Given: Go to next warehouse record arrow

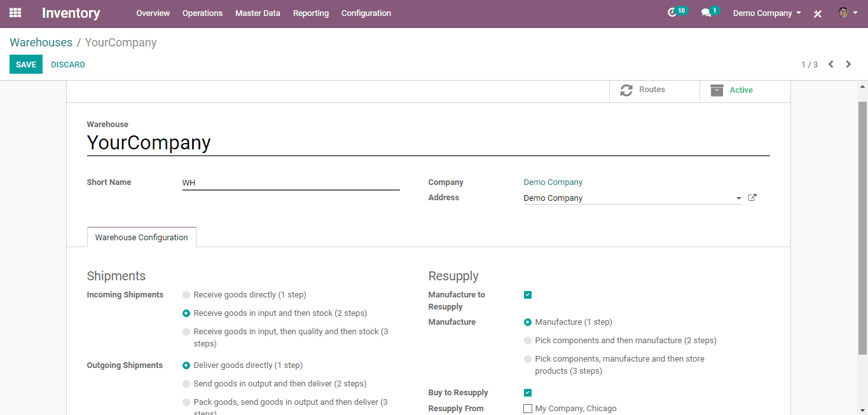Looking at the screenshot, I should coord(848,64).
